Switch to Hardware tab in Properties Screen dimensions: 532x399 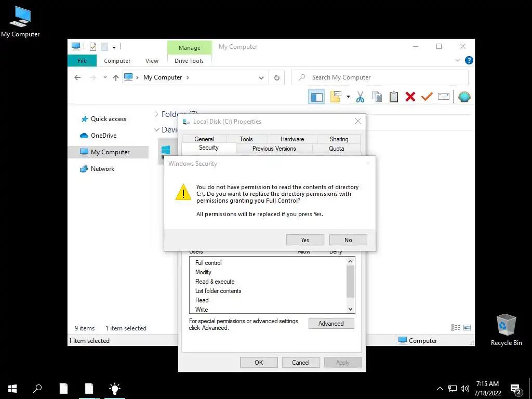click(292, 139)
